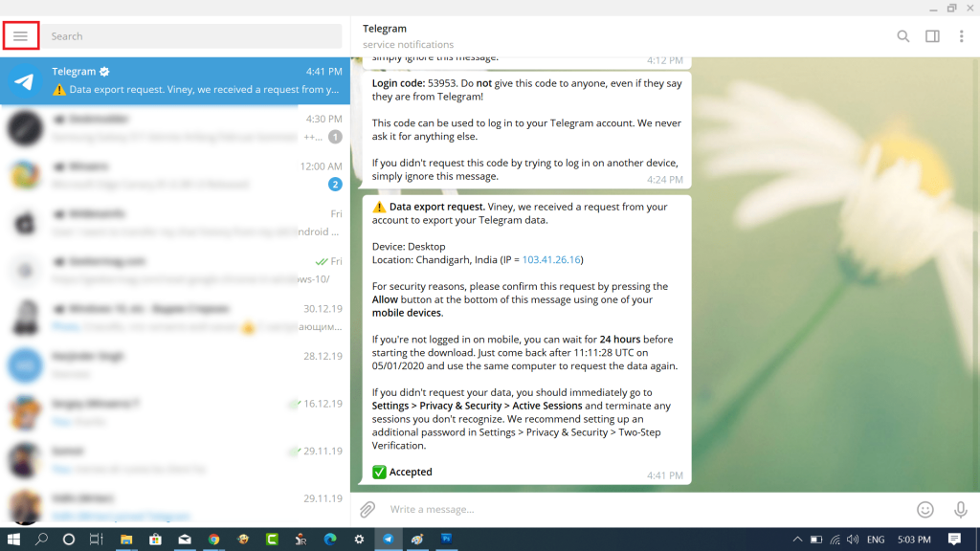
Task: Open the chat dated 28.12.19
Action: pyautogui.click(x=175, y=365)
